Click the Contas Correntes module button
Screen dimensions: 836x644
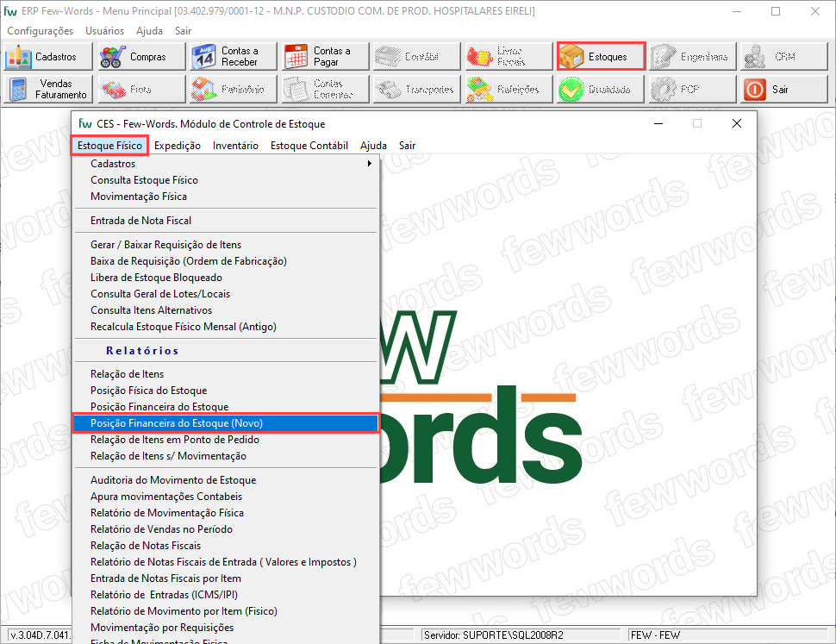[325, 89]
